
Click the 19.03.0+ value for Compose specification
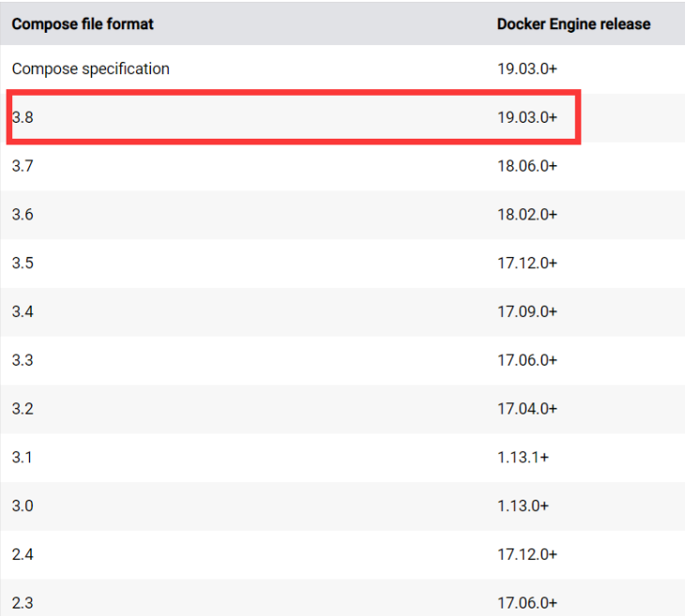pyautogui.click(x=527, y=69)
